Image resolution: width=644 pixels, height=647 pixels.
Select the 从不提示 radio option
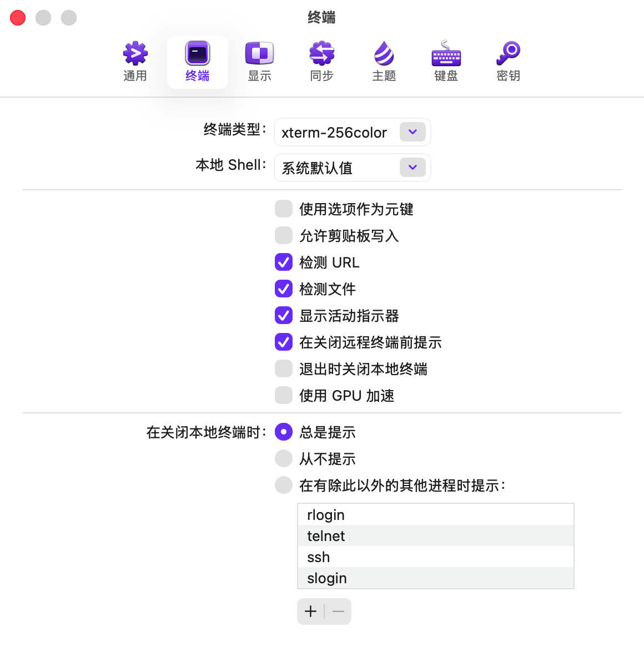(x=284, y=459)
